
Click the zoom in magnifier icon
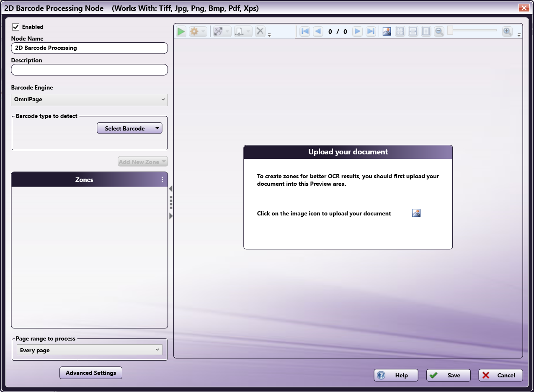pos(507,31)
